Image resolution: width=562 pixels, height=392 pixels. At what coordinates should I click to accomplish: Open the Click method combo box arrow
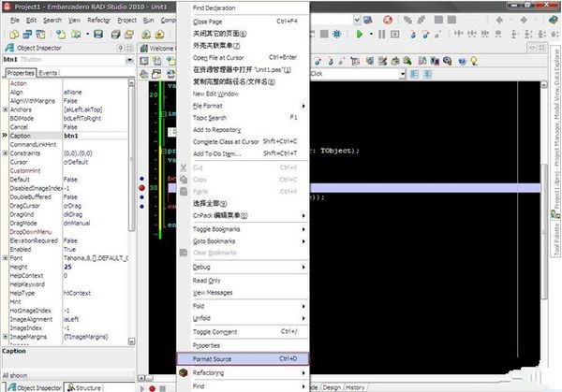[403, 74]
